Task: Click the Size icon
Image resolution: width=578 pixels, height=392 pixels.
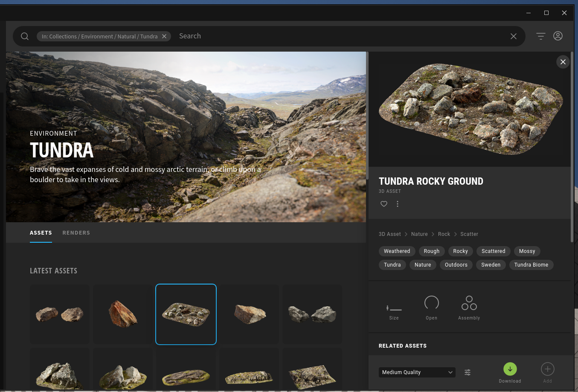Action: pyautogui.click(x=394, y=308)
